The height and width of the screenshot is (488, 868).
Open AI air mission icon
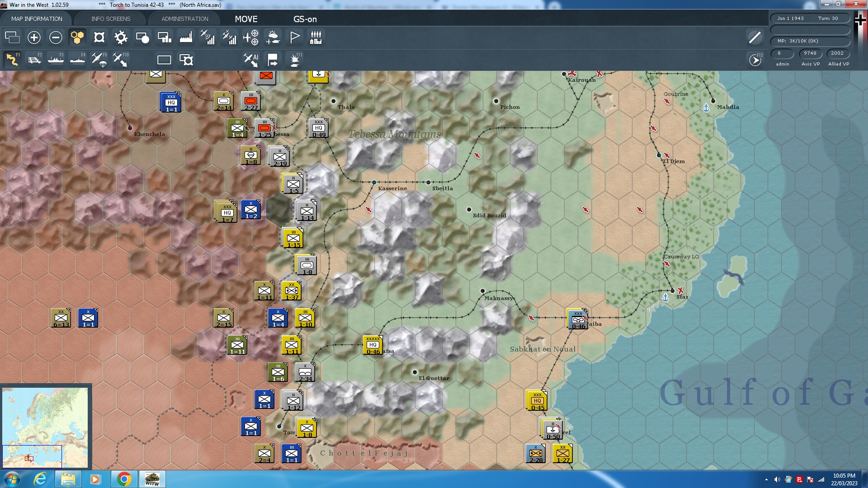(251, 60)
